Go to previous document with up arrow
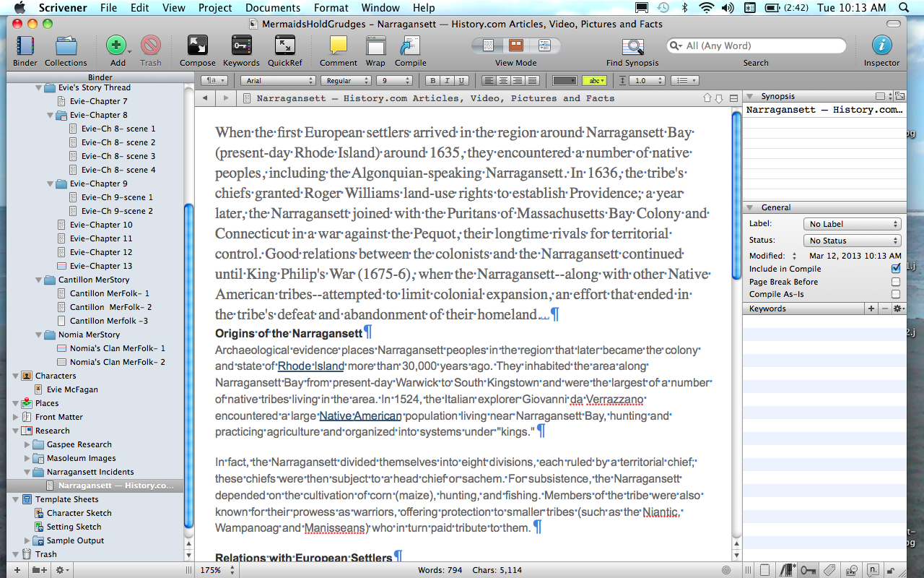 707,98
